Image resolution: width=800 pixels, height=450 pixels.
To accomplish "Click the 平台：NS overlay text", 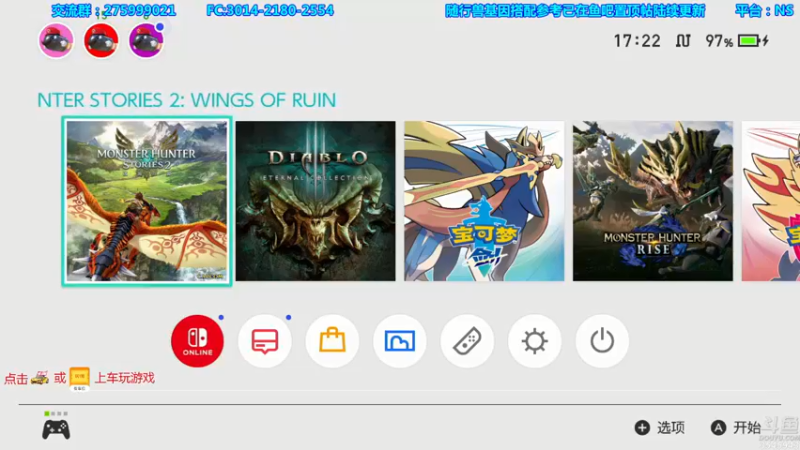I will (x=764, y=10).
